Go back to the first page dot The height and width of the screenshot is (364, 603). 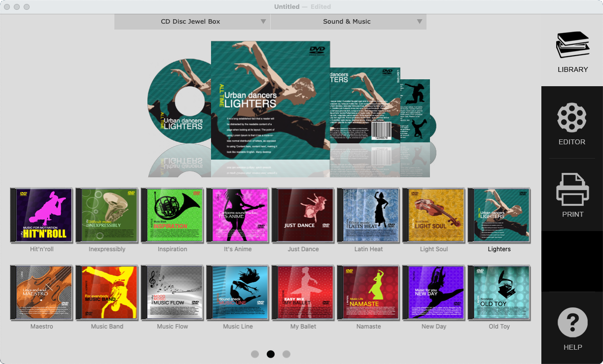click(255, 354)
